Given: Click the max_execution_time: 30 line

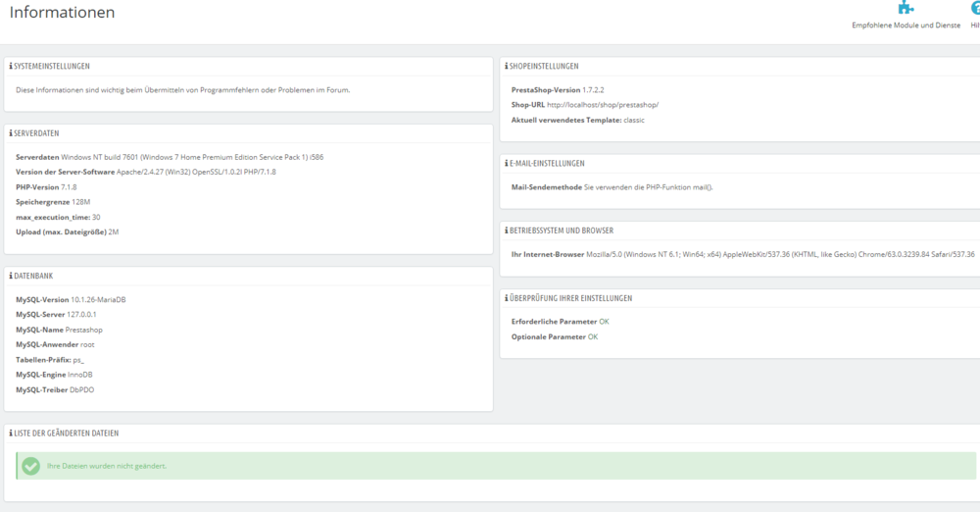Looking at the screenshot, I should click(58, 217).
